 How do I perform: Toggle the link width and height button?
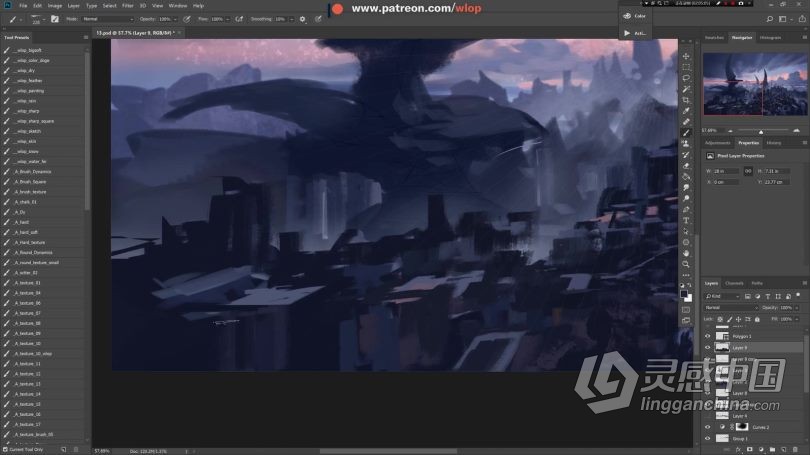tap(748, 171)
